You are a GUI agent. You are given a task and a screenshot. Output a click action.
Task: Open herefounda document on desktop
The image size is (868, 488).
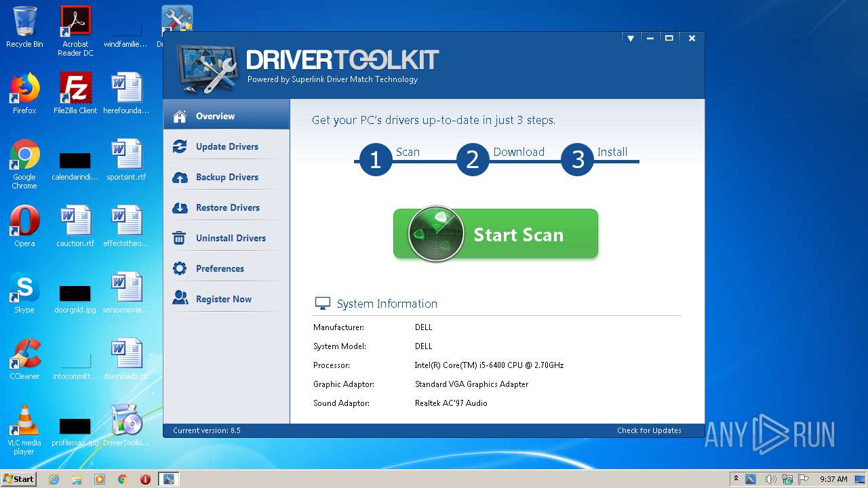(x=126, y=94)
